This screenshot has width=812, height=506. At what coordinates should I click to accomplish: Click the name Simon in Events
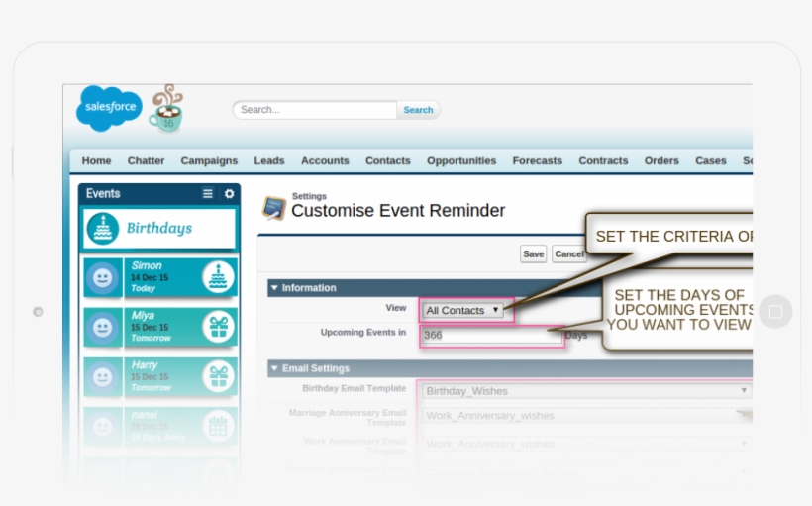point(147,265)
